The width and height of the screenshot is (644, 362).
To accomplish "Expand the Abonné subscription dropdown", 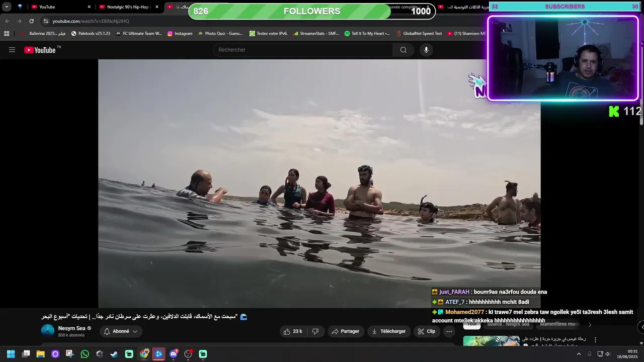I will coord(121,331).
